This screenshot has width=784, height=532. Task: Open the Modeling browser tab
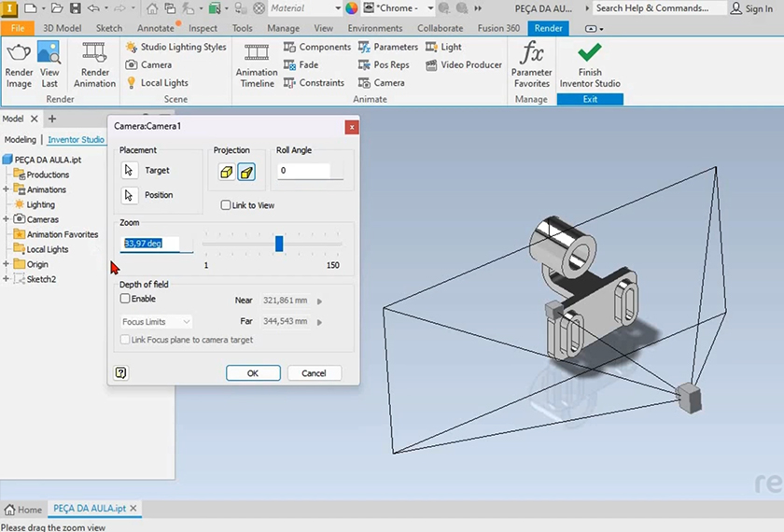coord(21,140)
